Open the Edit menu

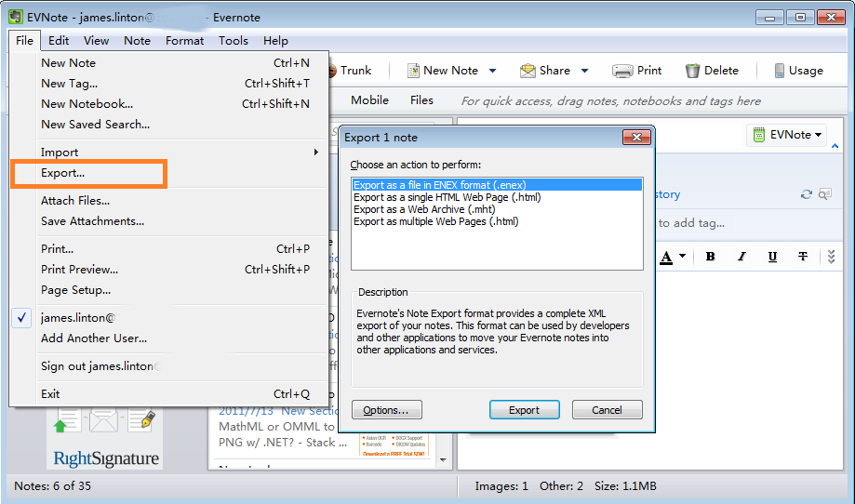pos(59,40)
